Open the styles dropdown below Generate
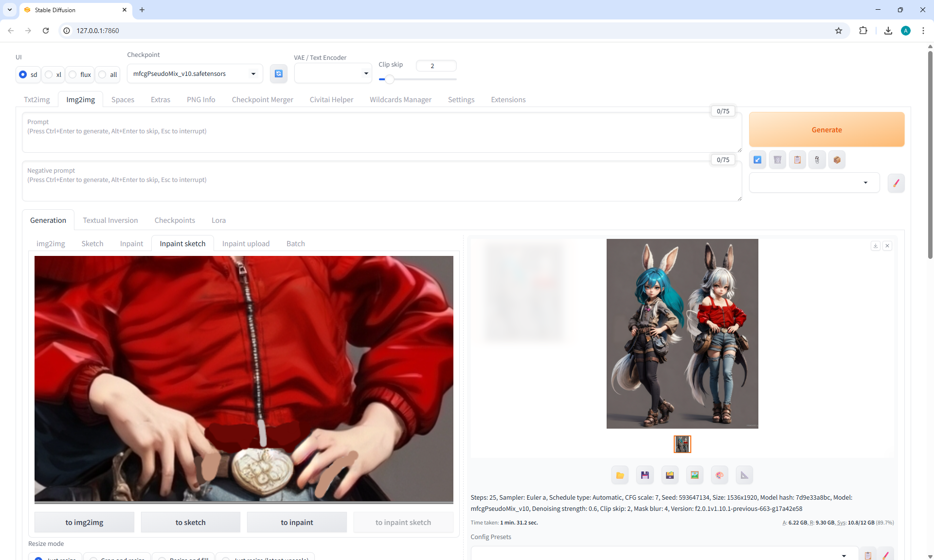 click(x=814, y=183)
